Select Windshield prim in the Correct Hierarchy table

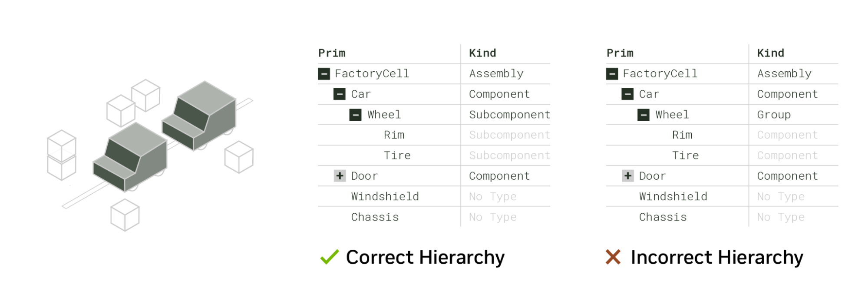(385, 196)
